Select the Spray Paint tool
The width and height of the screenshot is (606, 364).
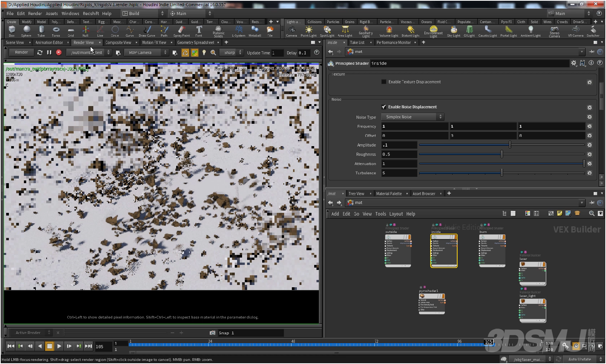point(181,31)
